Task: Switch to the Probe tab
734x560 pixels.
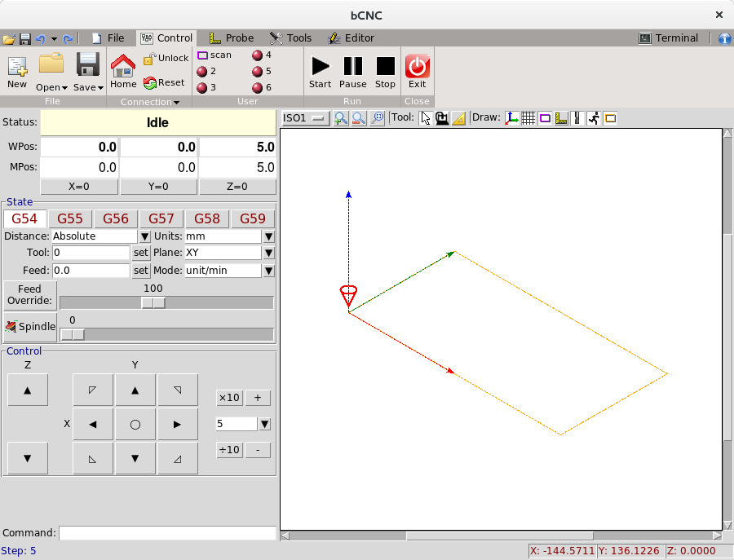Action: (232, 38)
